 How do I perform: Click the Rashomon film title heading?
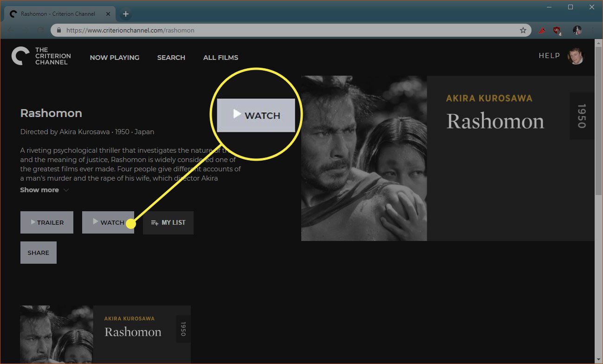(51, 113)
